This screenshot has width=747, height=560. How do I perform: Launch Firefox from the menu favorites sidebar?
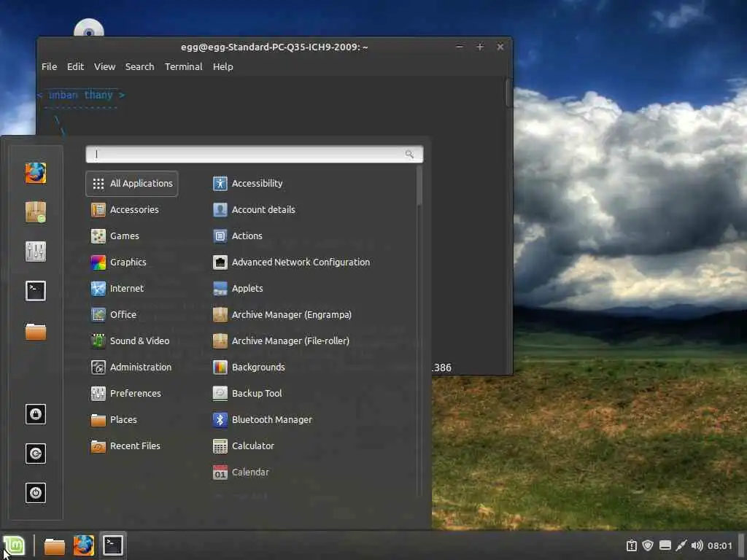36,173
